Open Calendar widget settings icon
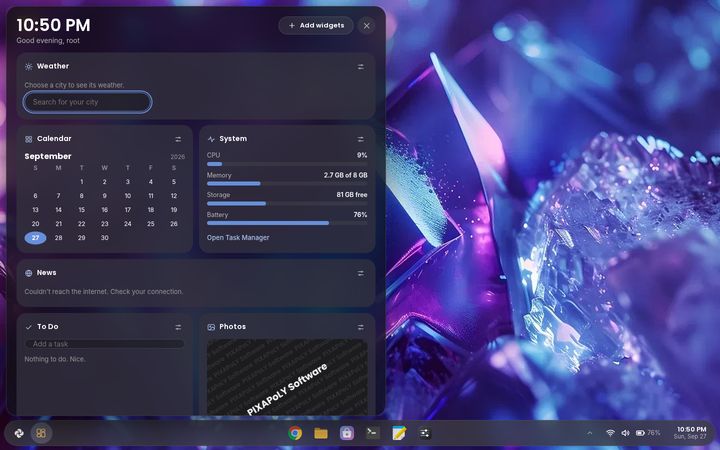The height and width of the screenshot is (450, 720). point(178,139)
